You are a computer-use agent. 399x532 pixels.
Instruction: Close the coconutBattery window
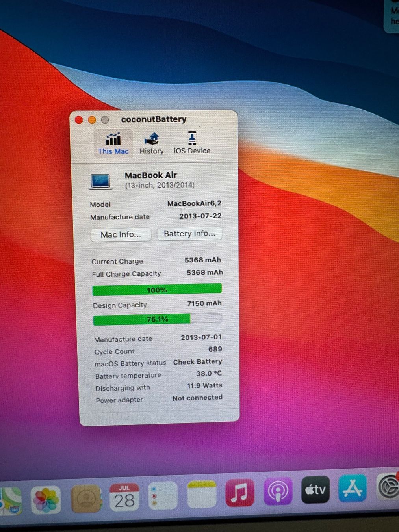tap(79, 120)
